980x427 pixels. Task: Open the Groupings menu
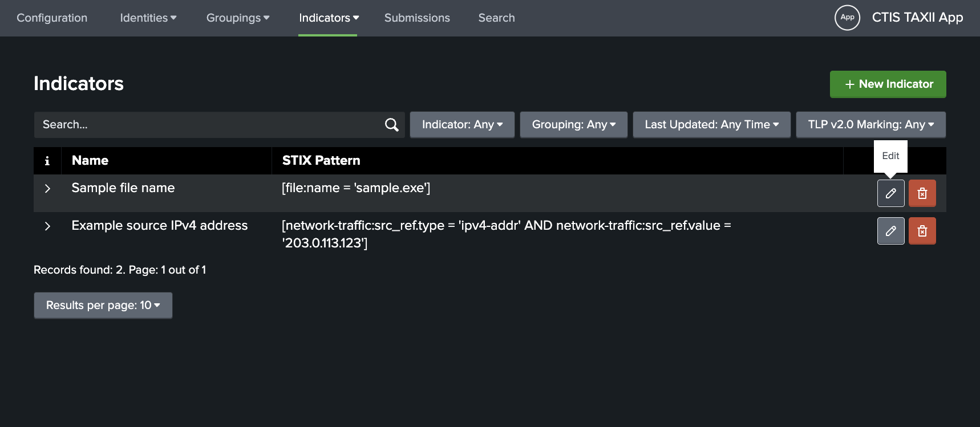237,18
